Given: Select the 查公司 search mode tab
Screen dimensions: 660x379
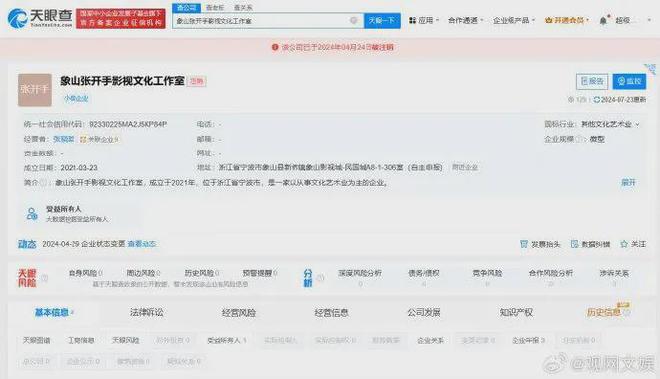Looking at the screenshot, I should pos(186,8).
